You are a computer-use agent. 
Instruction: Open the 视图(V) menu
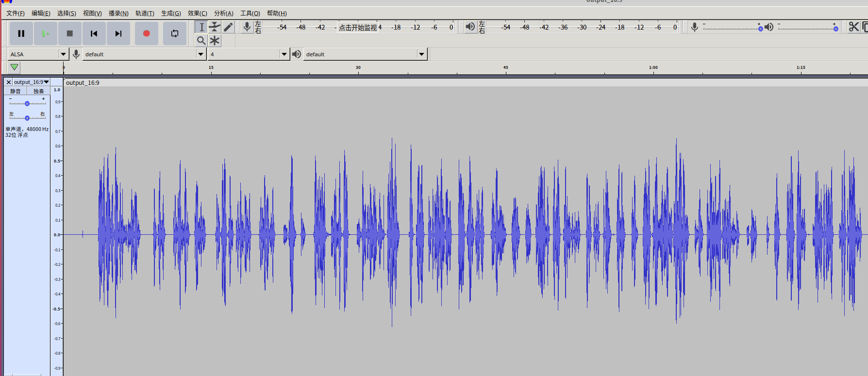tap(92, 14)
